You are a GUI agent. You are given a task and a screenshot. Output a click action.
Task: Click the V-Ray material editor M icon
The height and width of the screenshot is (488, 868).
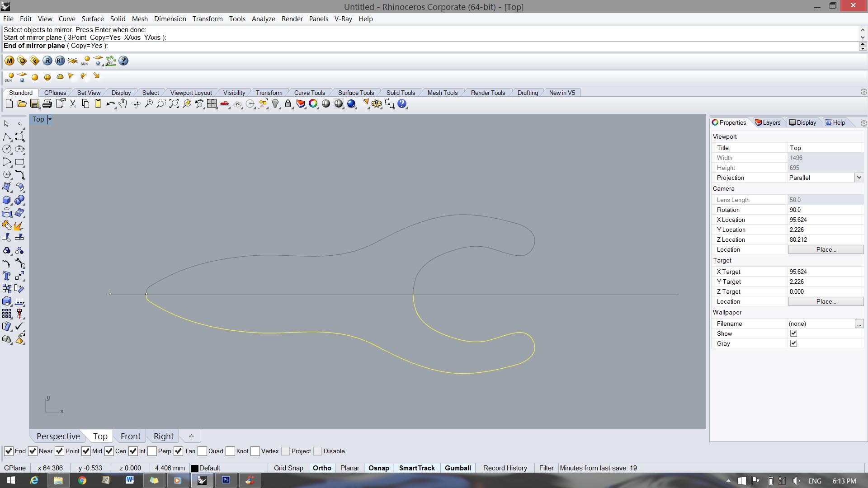tap(9, 61)
